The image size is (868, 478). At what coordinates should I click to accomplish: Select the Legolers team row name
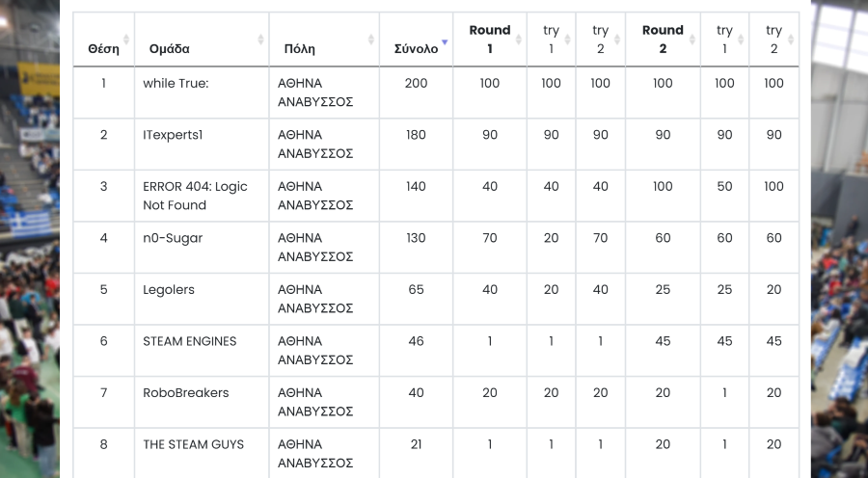pyautogui.click(x=169, y=290)
